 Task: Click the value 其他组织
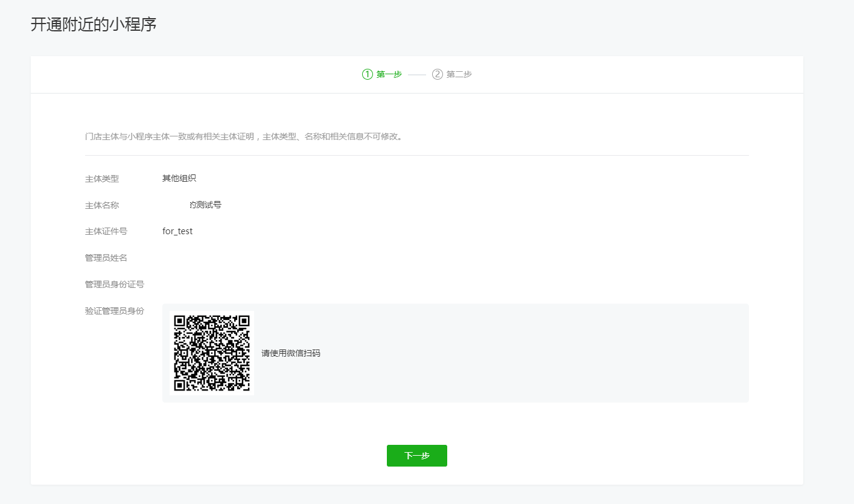coord(179,178)
